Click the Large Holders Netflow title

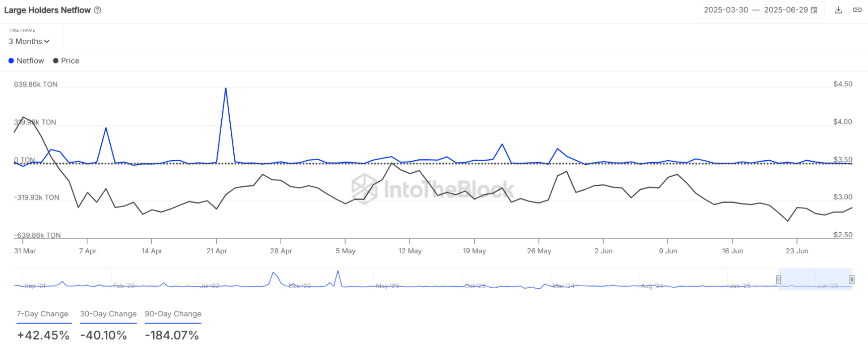pyautogui.click(x=47, y=10)
